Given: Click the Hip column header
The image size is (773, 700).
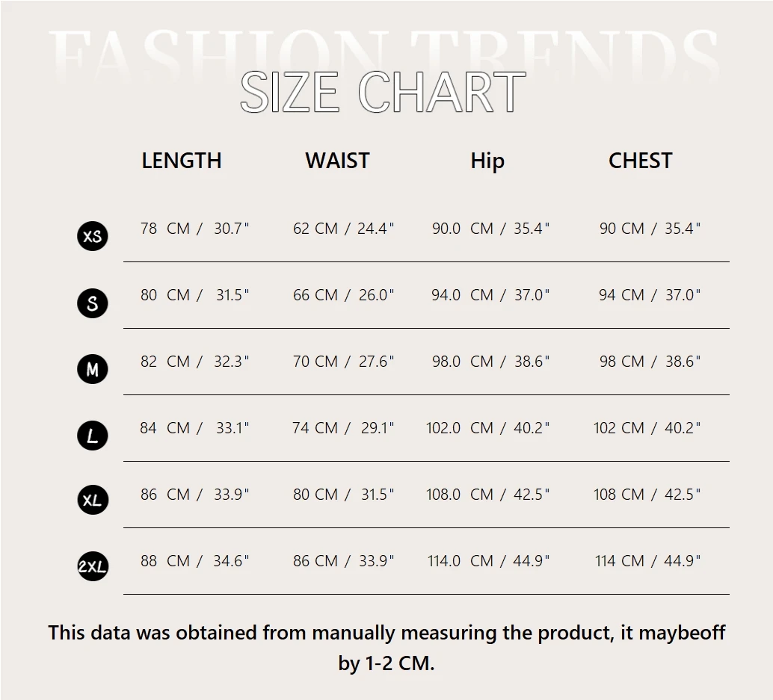Looking at the screenshot, I should 487,161.
